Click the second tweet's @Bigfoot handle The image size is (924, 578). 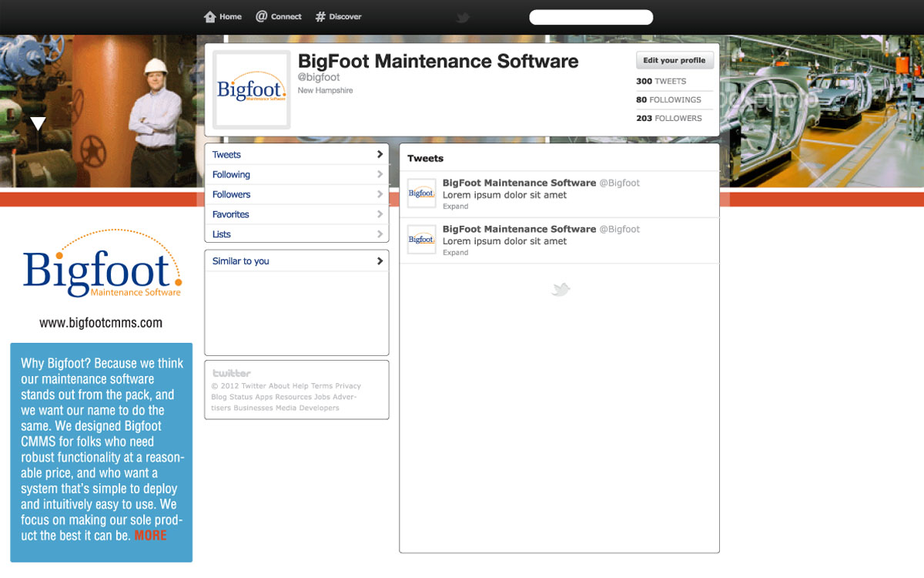click(x=619, y=229)
